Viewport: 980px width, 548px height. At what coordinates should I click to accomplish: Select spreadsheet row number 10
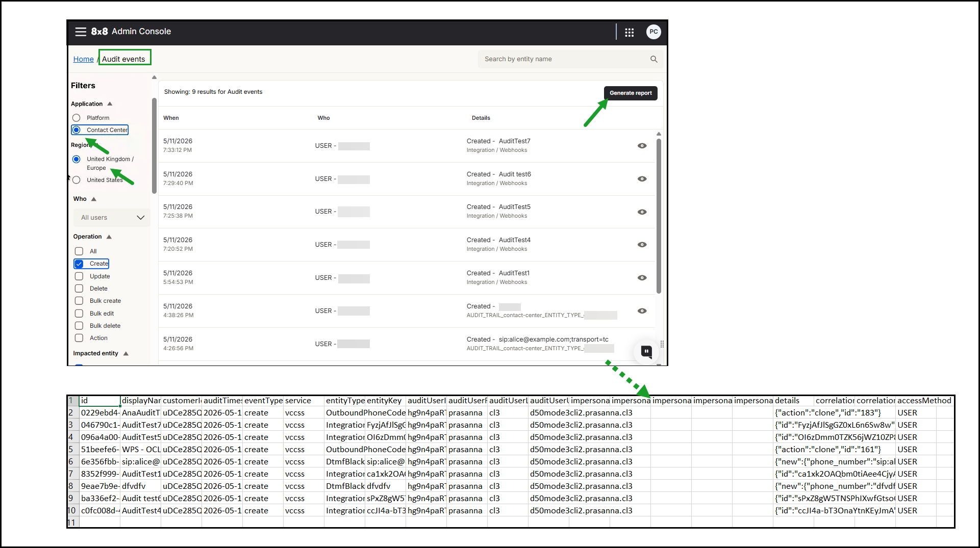coord(72,511)
